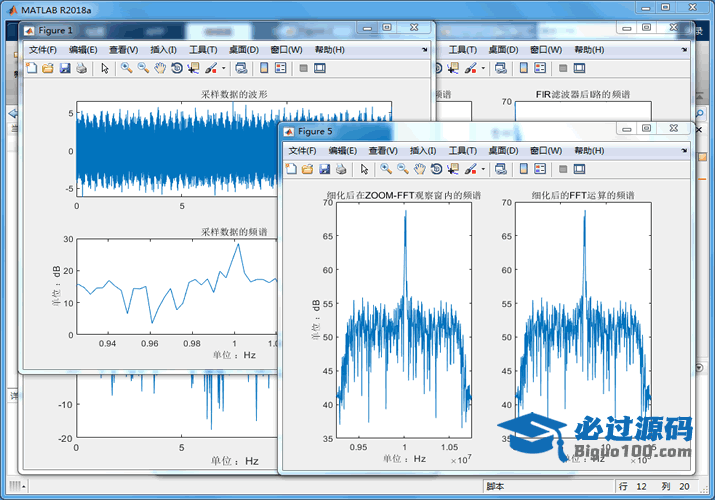This screenshot has height=500, width=715.
Task: Open 工具(T) menu in Figure 5
Action: [x=463, y=150]
